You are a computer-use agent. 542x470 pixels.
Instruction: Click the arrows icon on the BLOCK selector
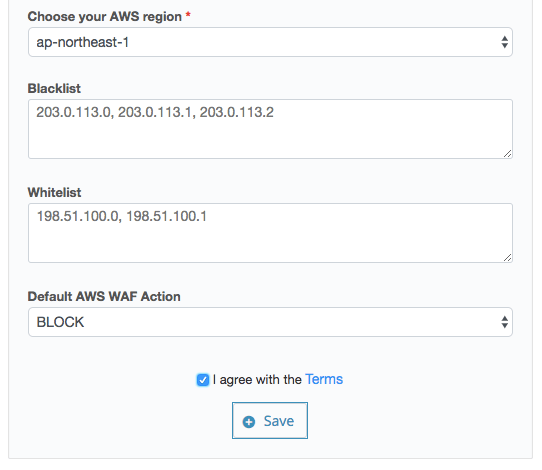pos(504,322)
